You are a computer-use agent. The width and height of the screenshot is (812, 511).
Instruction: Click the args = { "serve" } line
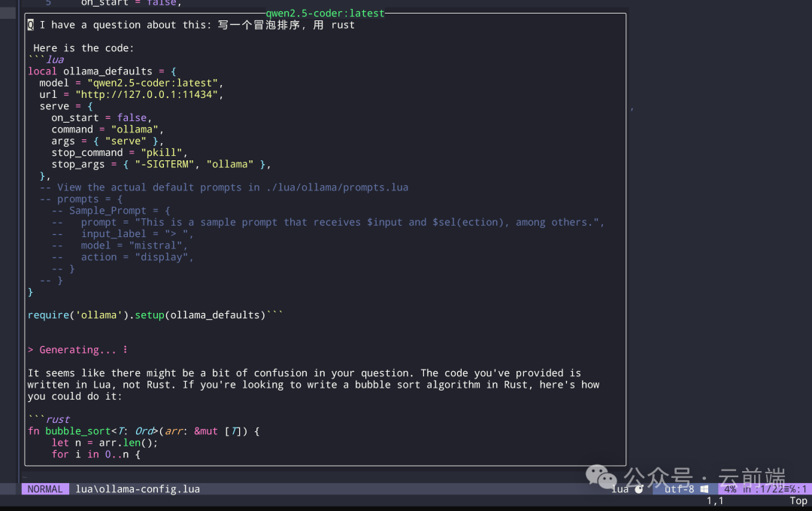point(108,141)
